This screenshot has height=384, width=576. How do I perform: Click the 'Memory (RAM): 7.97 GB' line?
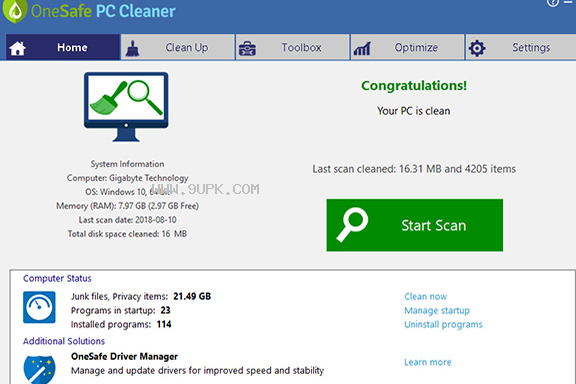pos(127,206)
